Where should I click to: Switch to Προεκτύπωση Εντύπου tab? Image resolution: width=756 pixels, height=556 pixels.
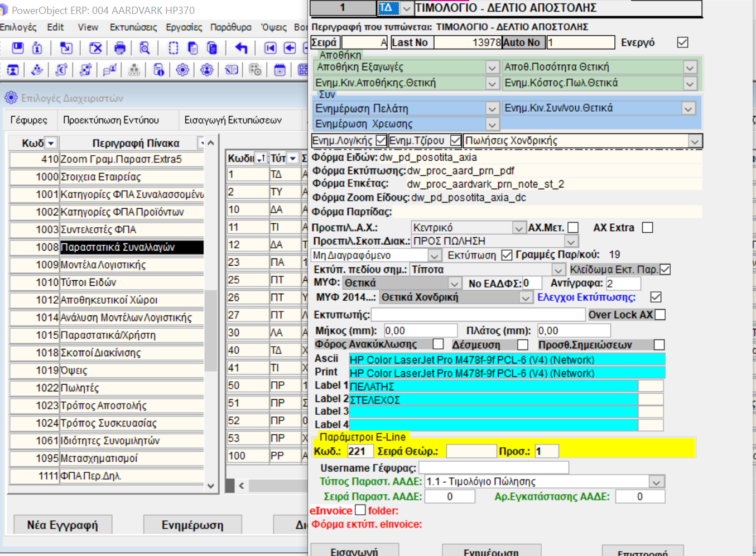(x=111, y=120)
